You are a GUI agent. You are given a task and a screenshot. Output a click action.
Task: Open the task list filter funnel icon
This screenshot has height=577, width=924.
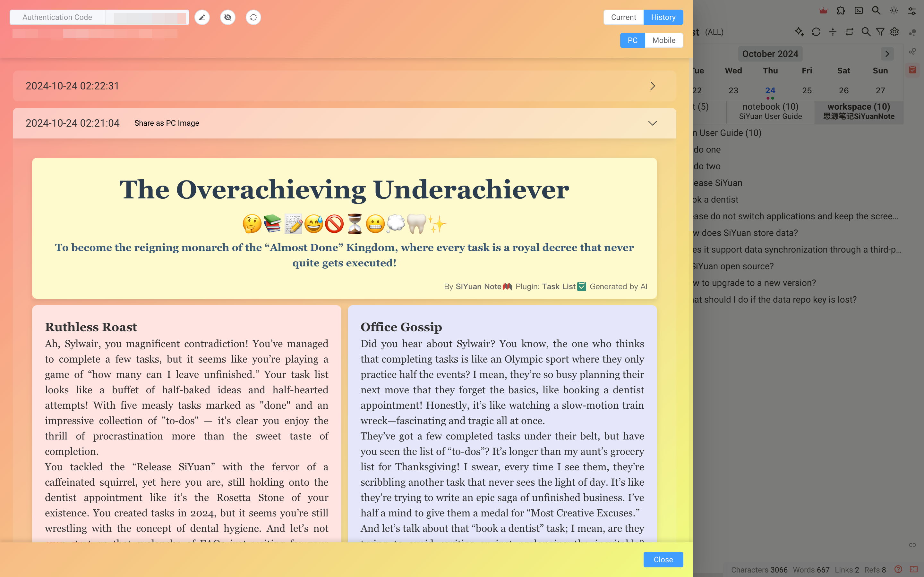[880, 32]
